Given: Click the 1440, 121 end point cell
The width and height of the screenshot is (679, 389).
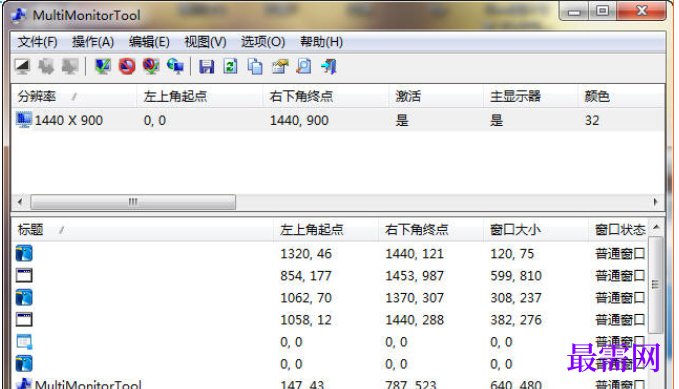Looking at the screenshot, I should pos(414,253).
